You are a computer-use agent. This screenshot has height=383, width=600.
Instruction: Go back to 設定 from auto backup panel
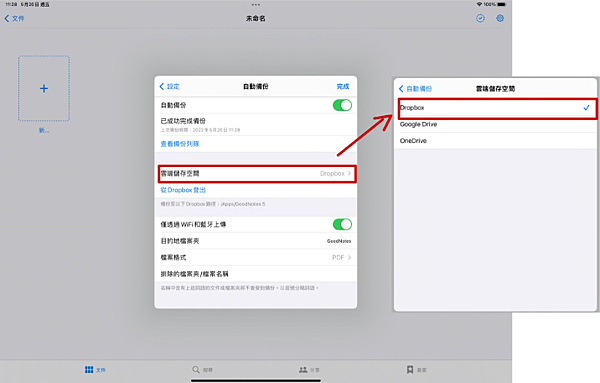pos(169,86)
